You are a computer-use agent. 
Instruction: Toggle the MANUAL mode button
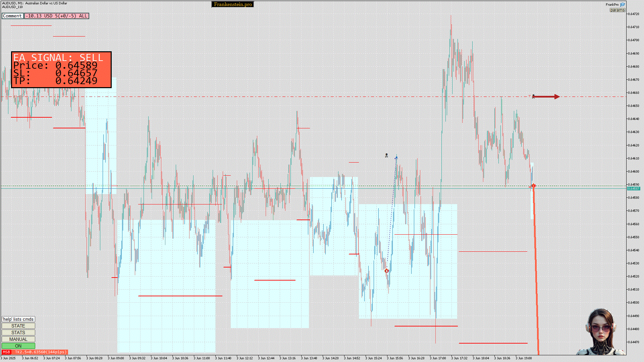(x=18, y=339)
